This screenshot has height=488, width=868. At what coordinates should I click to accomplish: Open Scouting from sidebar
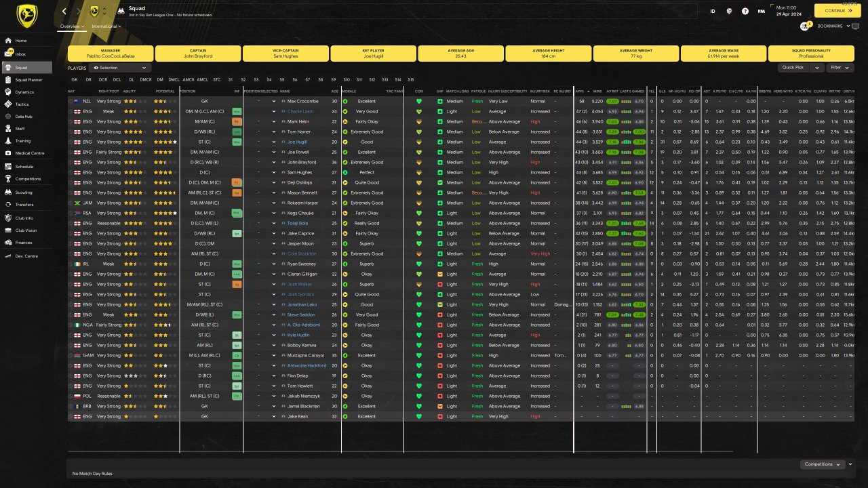26,192
